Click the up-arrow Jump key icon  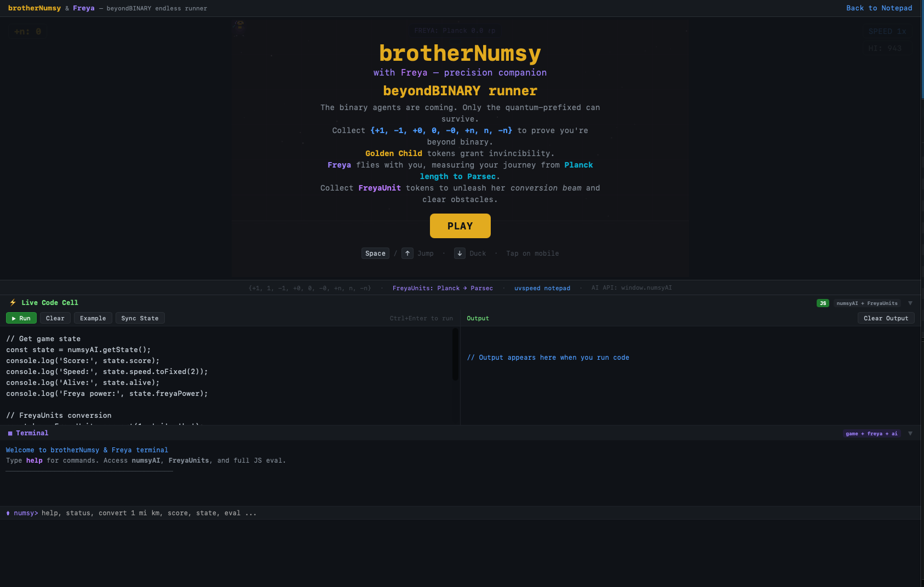pyautogui.click(x=407, y=253)
